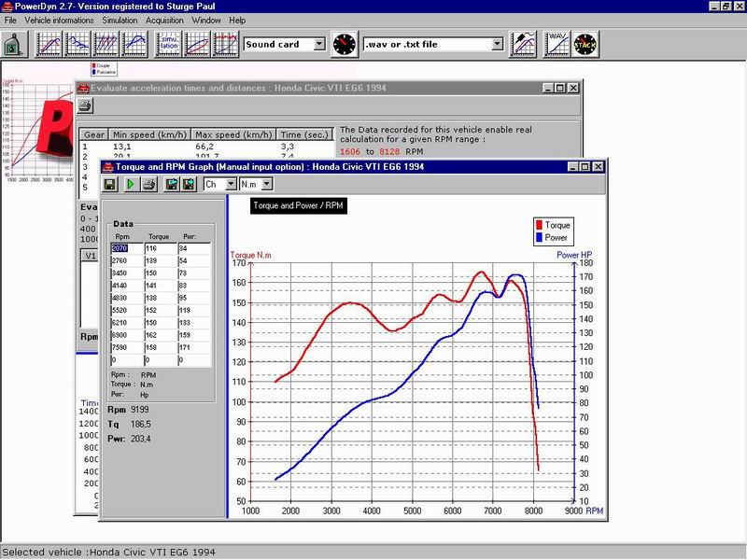The width and height of the screenshot is (747, 560).
Task: Open the .wav or .txt file dropdown
Action: coord(497,44)
